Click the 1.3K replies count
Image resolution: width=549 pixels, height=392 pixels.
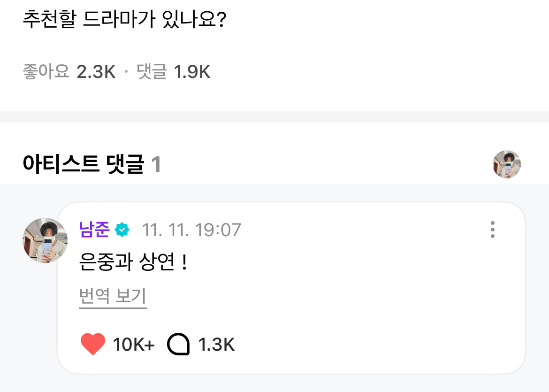(x=216, y=345)
